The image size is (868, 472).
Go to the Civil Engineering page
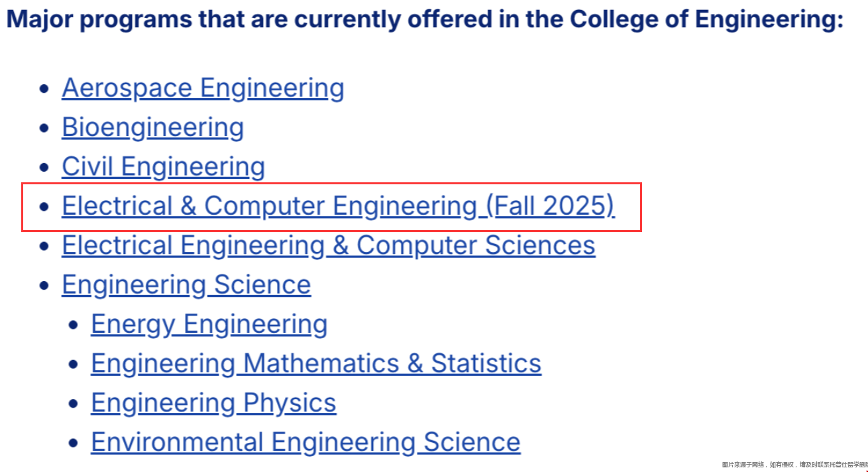(163, 166)
